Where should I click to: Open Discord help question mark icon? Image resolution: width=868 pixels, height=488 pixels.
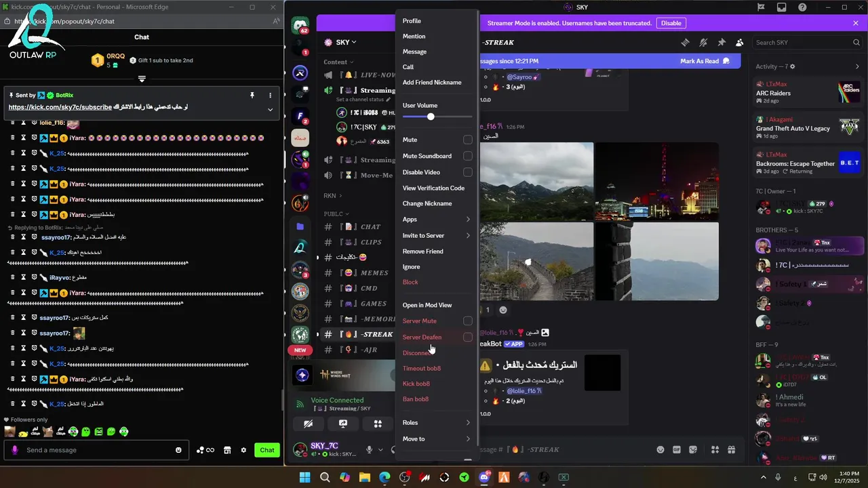click(802, 7)
